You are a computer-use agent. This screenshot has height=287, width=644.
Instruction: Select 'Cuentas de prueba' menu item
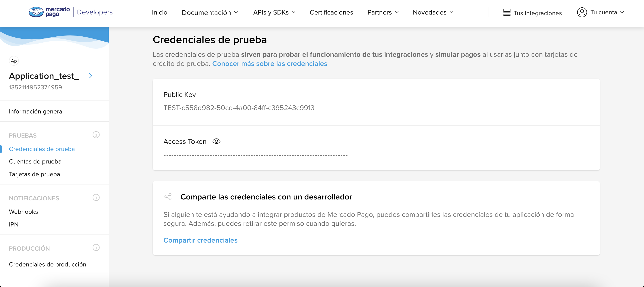[x=35, y=161]
